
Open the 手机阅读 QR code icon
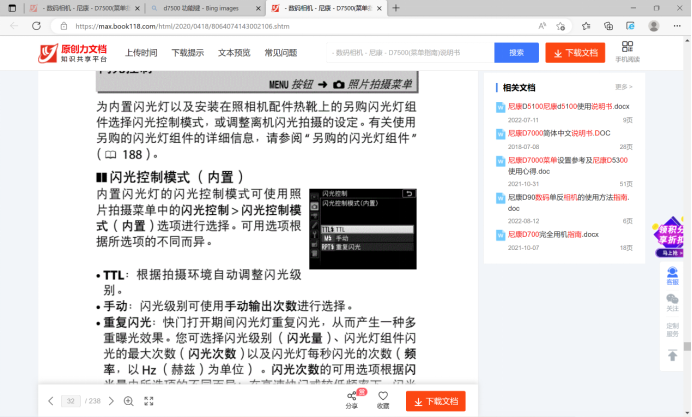(628, 51)
